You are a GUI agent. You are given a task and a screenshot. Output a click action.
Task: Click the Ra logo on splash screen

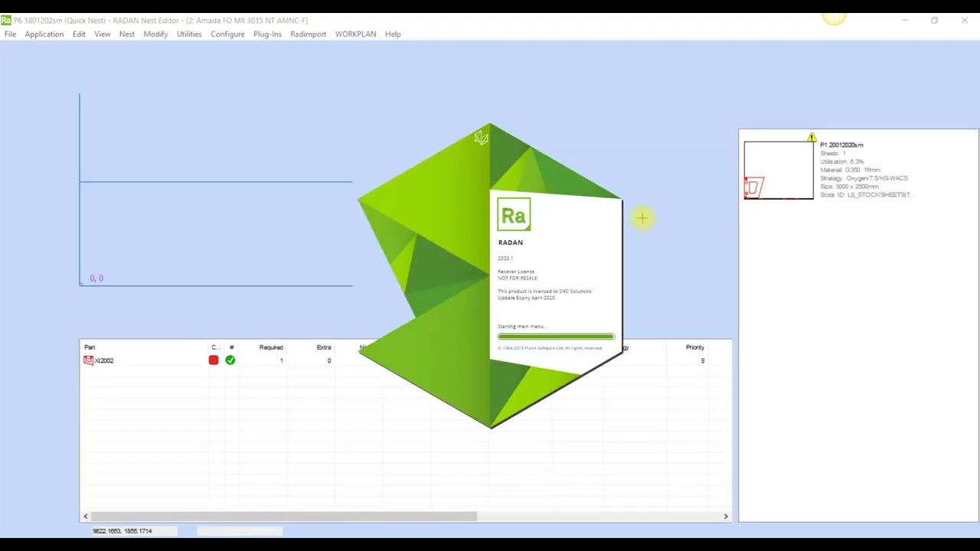tap(514, 215)
